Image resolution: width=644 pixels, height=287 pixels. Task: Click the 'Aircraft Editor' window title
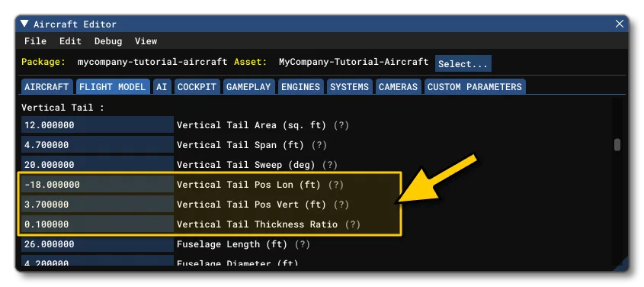[75, 24]
